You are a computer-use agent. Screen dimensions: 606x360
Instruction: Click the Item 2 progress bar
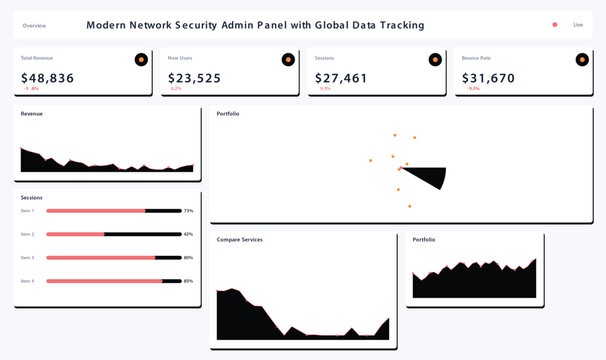[114, 234]
